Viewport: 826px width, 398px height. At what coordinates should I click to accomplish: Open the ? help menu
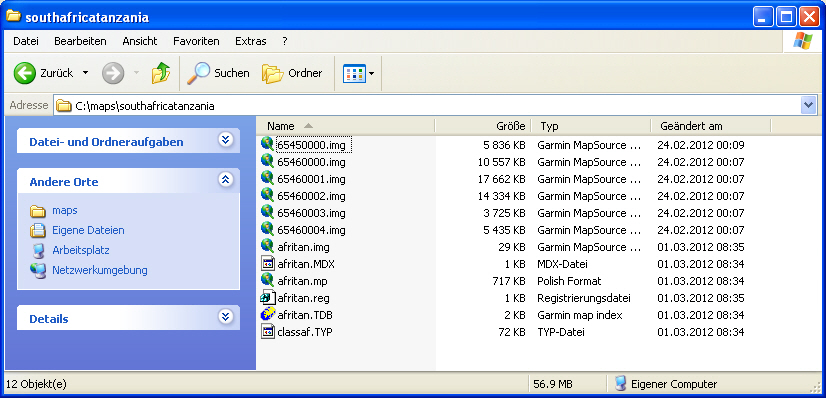284,41
